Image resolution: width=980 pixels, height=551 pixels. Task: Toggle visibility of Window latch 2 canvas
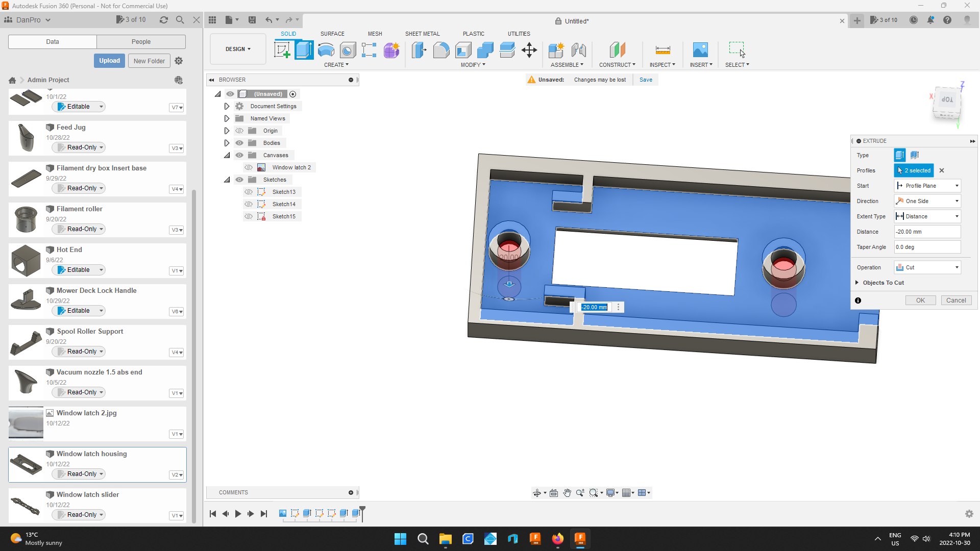(x=249, y=167)
